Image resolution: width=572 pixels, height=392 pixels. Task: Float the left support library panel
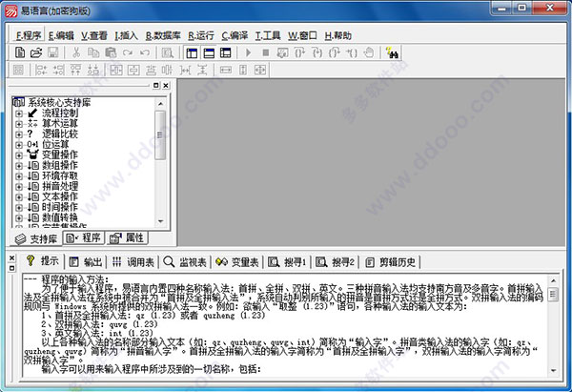156,86
